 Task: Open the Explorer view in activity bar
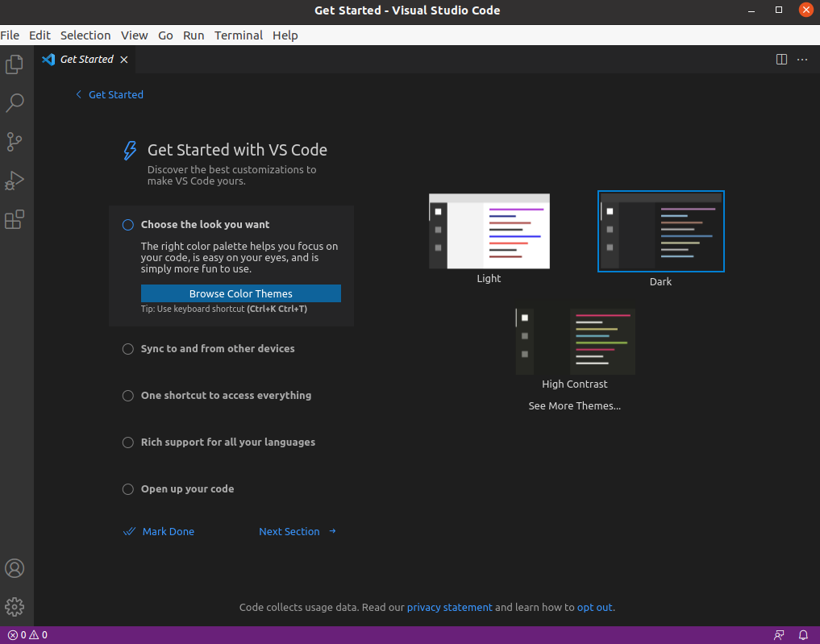click(x=15, y=64)
